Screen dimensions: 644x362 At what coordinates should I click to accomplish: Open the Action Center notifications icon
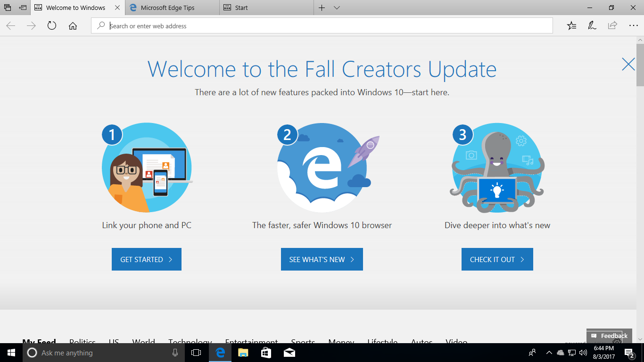click(629, 353)
